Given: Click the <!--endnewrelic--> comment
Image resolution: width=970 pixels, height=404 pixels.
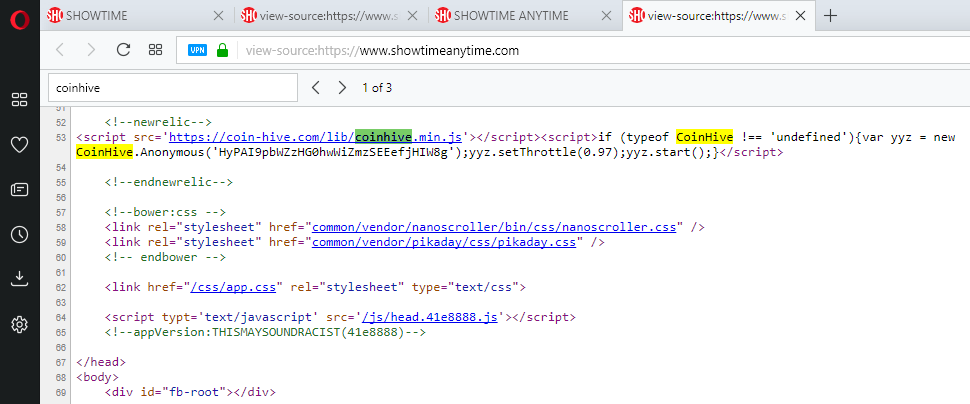Looking at the screenshot, I should coord(169,182).
